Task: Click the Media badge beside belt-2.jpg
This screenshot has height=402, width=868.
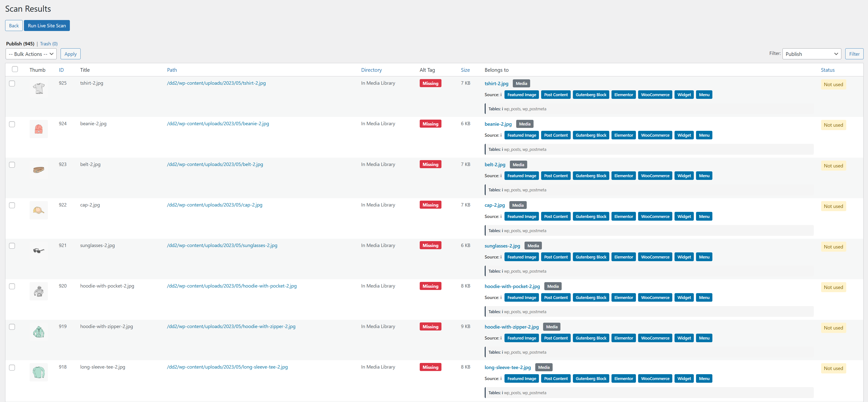Action: coord(518,165)
